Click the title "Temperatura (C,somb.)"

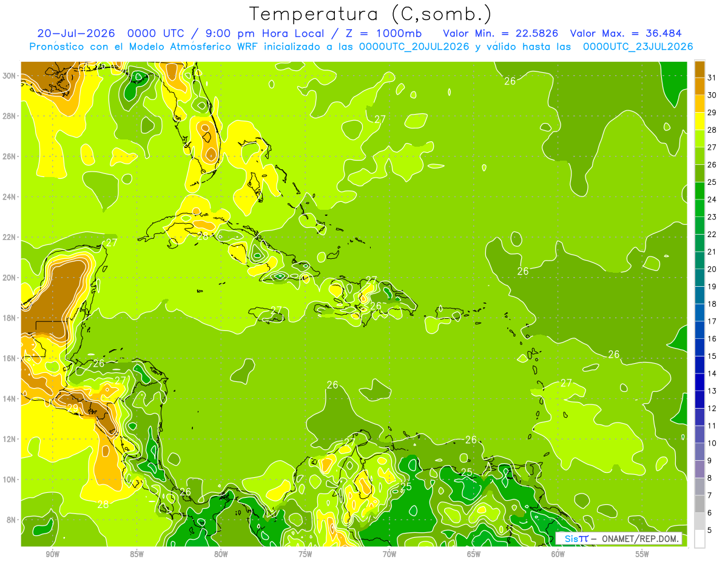tap(371, 13)
